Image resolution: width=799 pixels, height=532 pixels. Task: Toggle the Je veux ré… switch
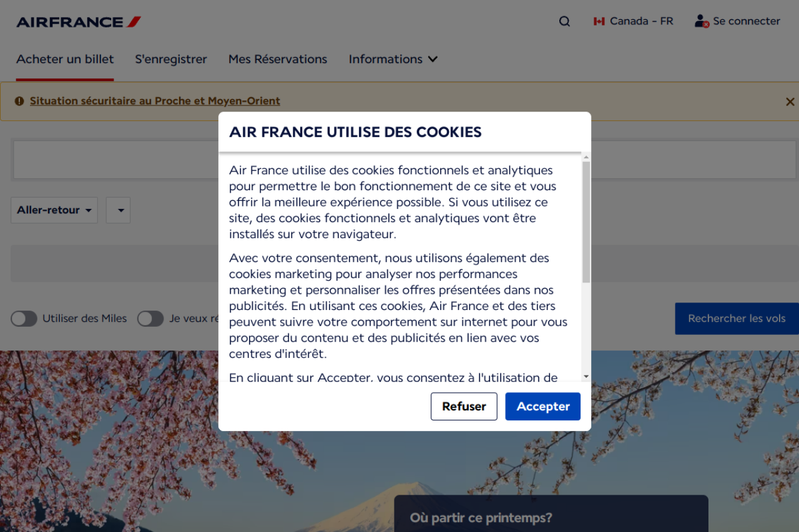(x=150, y=319)
